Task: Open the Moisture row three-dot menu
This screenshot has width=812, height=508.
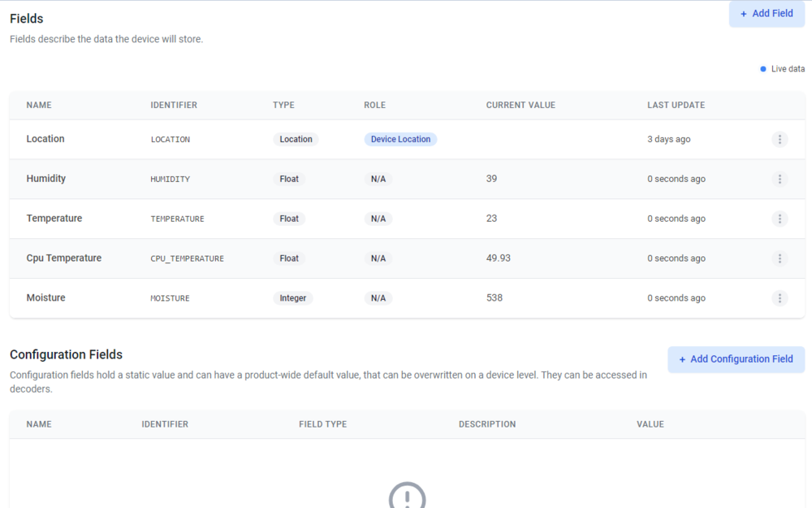Action: point(780,298)
